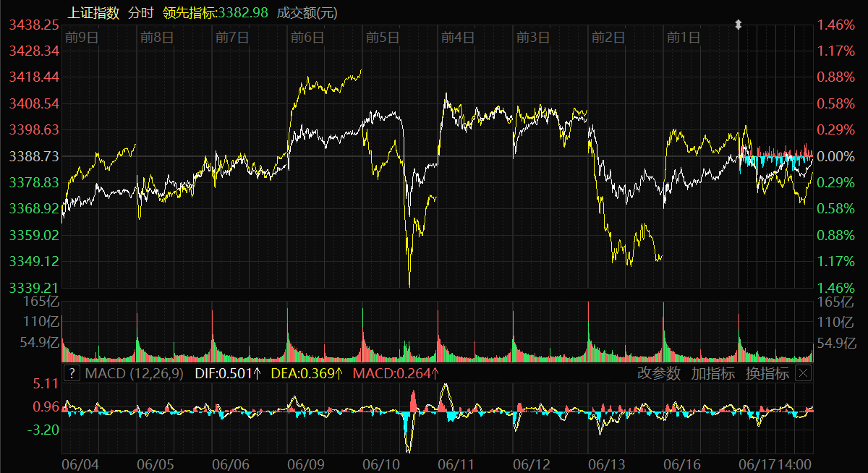Jump to the 前9日 day marker
Screen dimensions: 868x473
point(81,37)
